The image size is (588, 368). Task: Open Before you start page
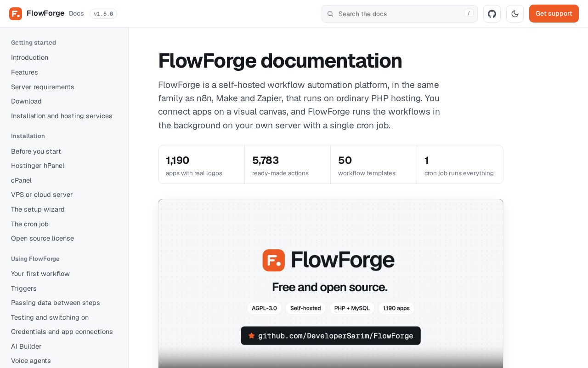click(36, 151)
